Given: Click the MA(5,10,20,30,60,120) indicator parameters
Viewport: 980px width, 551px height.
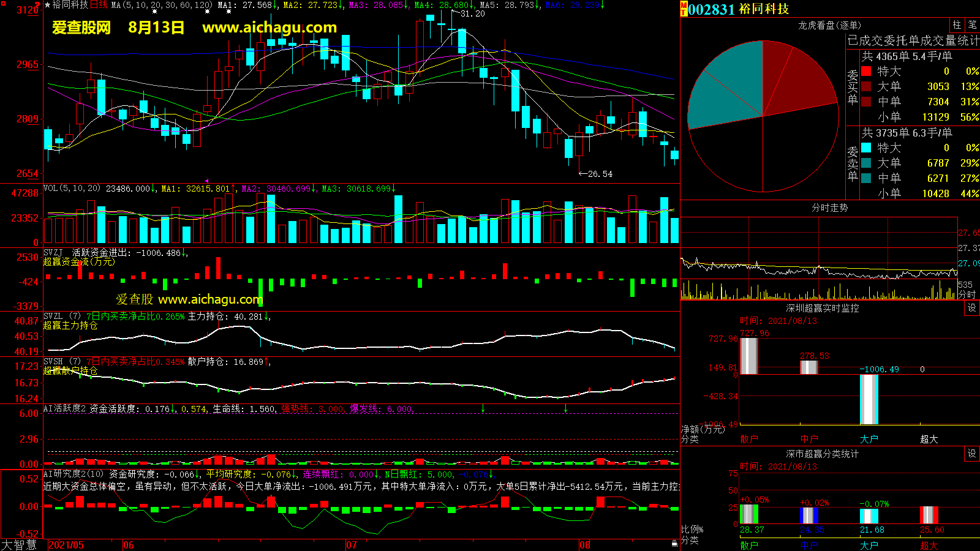Looking at the screenshot, I should [162, 5].
